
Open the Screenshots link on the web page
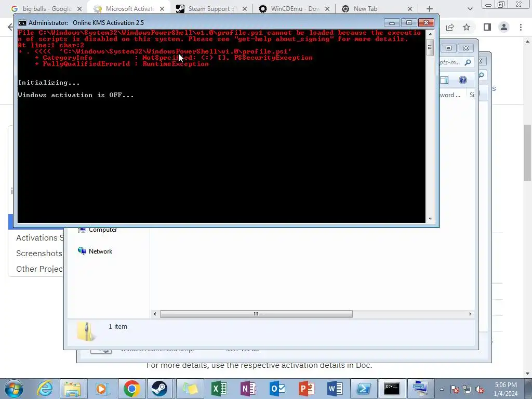click(39, 254)
